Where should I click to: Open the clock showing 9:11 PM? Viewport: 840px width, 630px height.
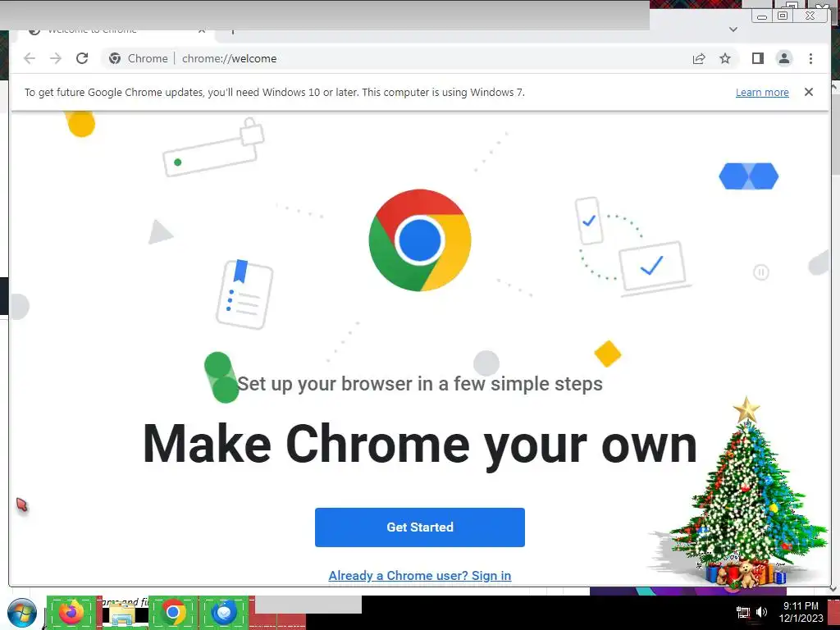801,612
